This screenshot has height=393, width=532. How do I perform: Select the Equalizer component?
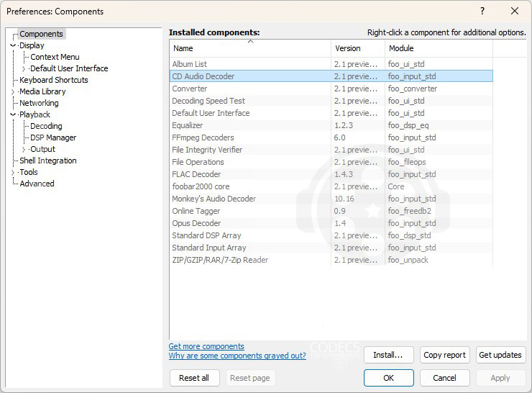pos(331,125)
